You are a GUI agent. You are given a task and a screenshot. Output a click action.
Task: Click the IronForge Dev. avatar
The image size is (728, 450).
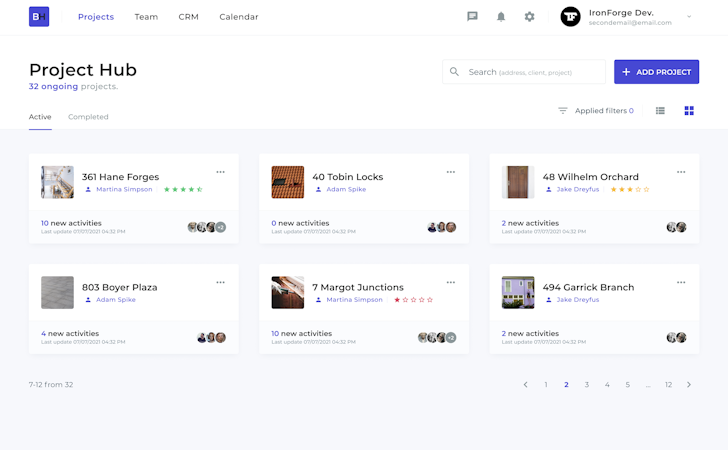[570, 17]
